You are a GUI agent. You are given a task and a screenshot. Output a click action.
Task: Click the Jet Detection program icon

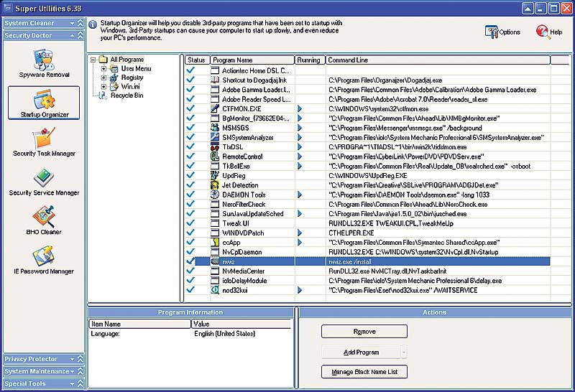(x=215, y=185)
